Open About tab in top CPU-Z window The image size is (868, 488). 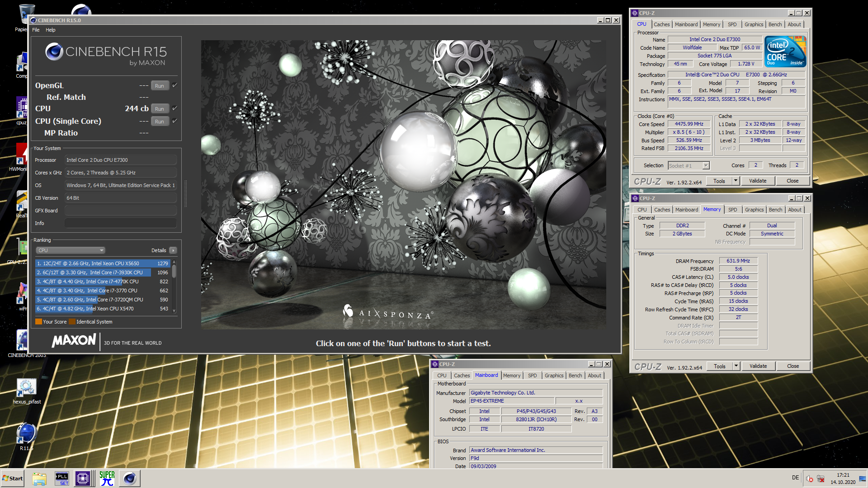pos(794,24)
